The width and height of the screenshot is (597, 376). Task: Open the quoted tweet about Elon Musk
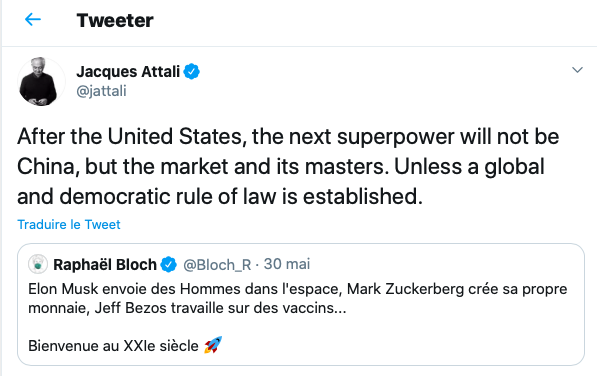pos(301,304)
